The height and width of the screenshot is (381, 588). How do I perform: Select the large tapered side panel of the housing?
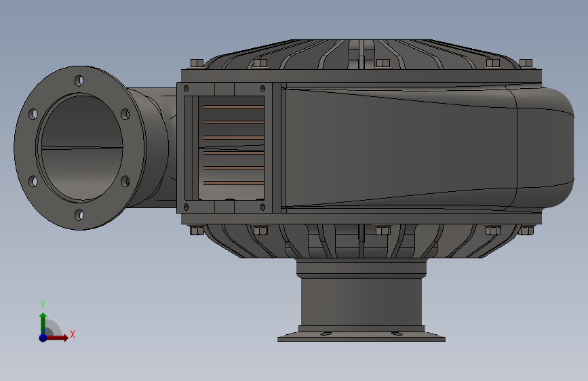point(399,148)
